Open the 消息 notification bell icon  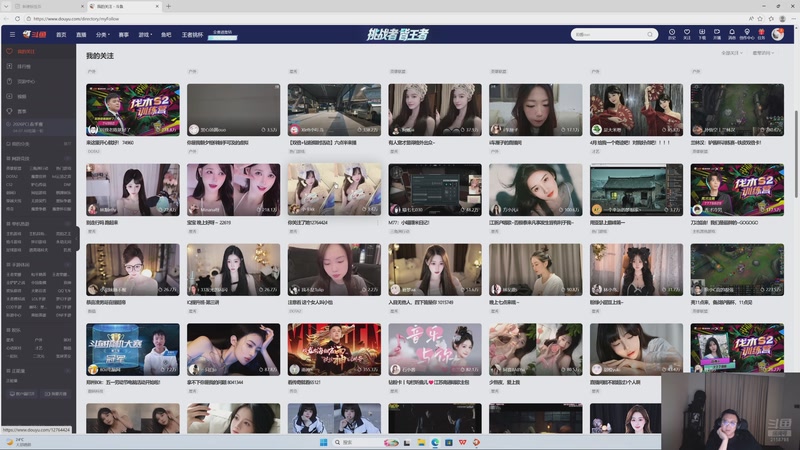(x=732, y=34)
